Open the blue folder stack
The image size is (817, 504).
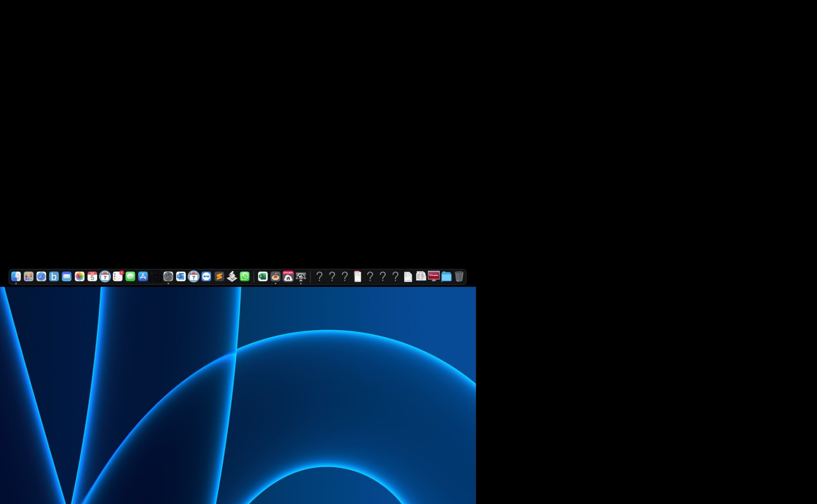[x=446, y=277]
